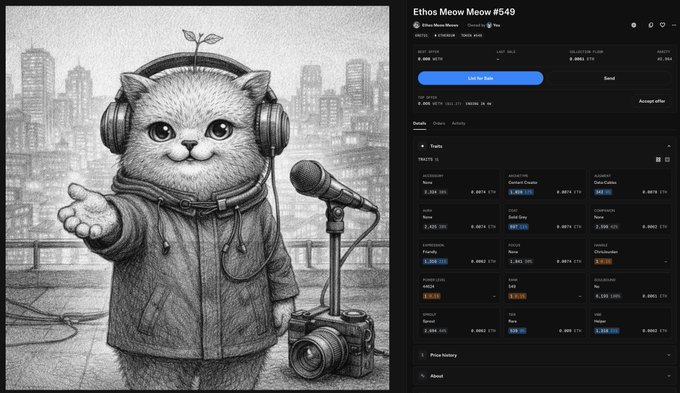Switch traits to list view icon
This screenshot has width=680, height=393.
(667, 160)
